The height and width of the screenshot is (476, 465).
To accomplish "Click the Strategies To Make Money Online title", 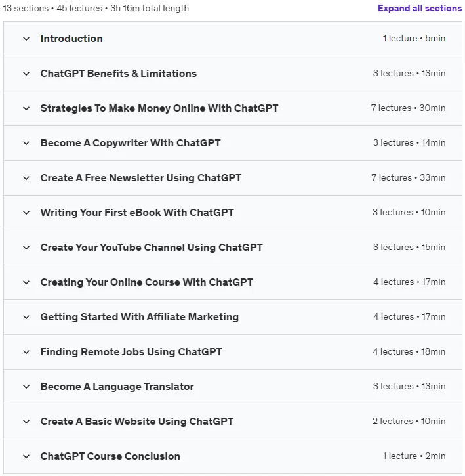I will 159,108.
